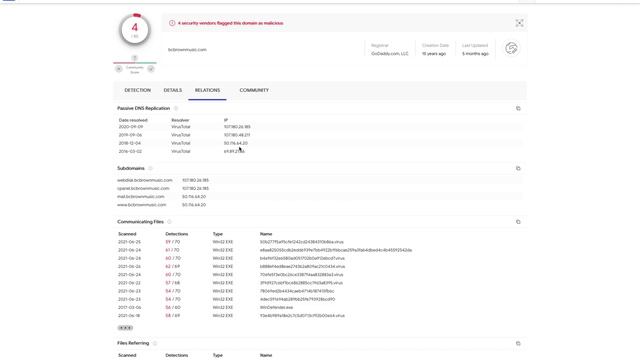
Task: Click the Passive DNS row dated 2016-03-02
Action: coord(319,151)
